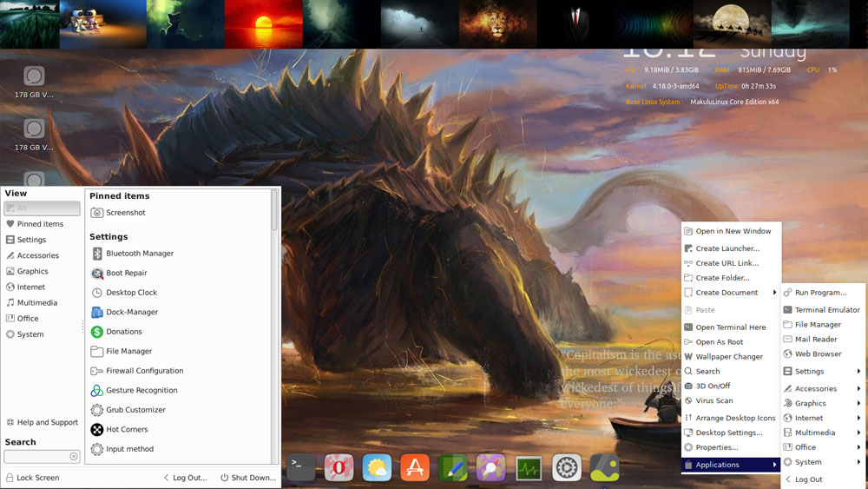This screenshot has height=489, width=868.
Task: Click the Lock Screen button
Action: [33, 478]
